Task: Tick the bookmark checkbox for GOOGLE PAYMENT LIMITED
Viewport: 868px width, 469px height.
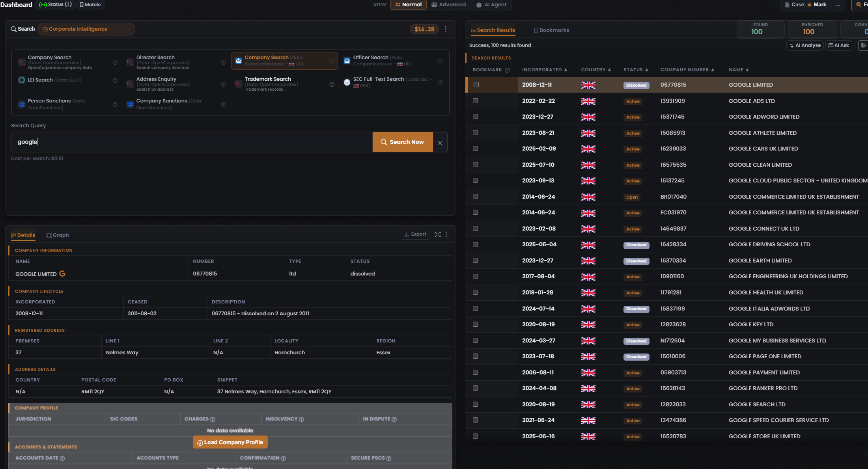Action: 476,372
